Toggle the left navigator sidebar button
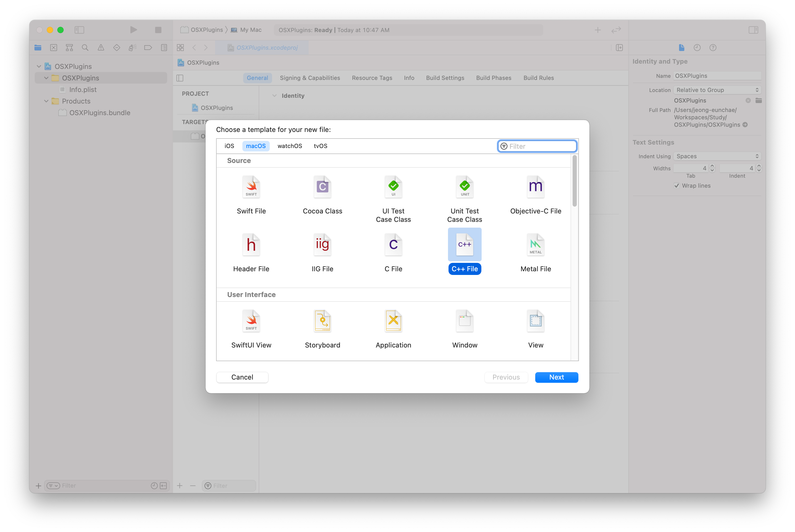Viewport: 795px width, 532px height. pos(79,30)
